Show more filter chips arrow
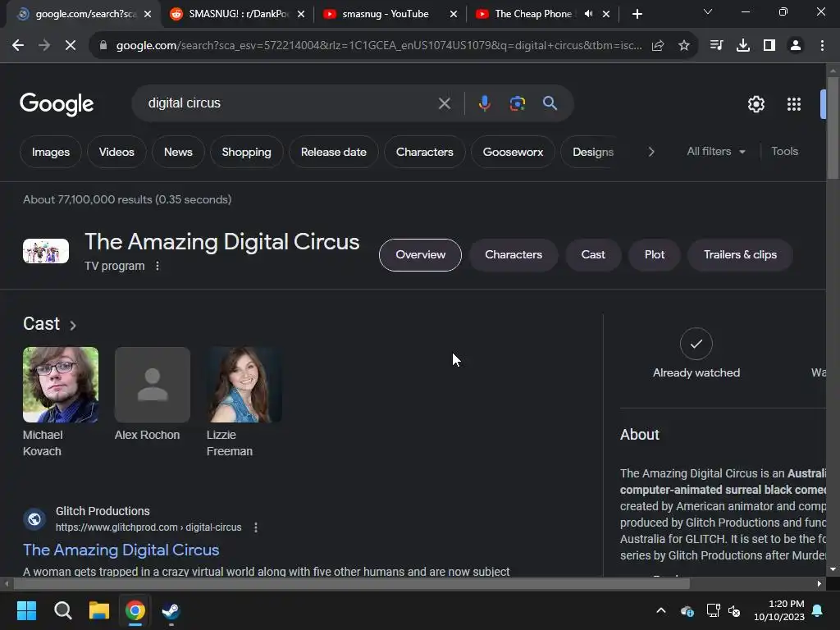This screenshot has width=840, height=630. tap(651, 152)
